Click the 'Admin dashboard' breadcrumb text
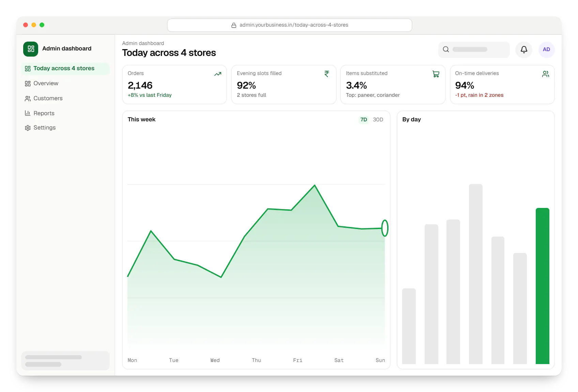Image resolution: width=578 pixels, height=392 pixels. (x=143, y=43)
